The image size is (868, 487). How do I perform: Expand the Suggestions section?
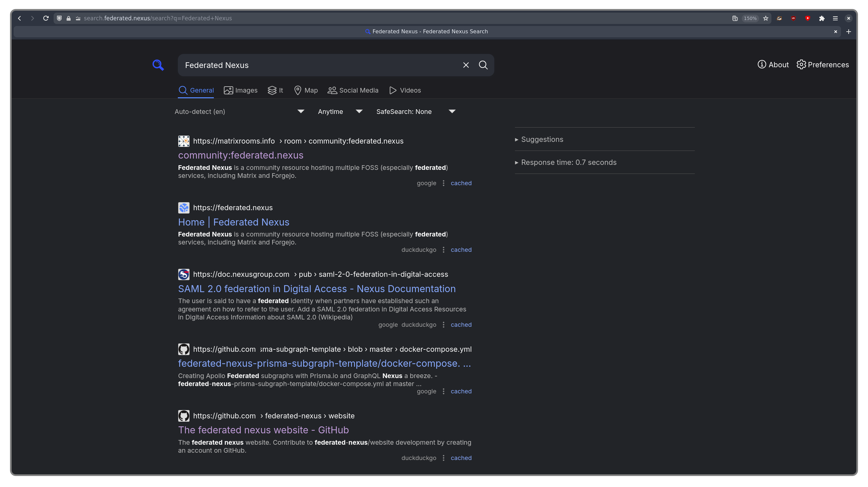tap(539, 139)
